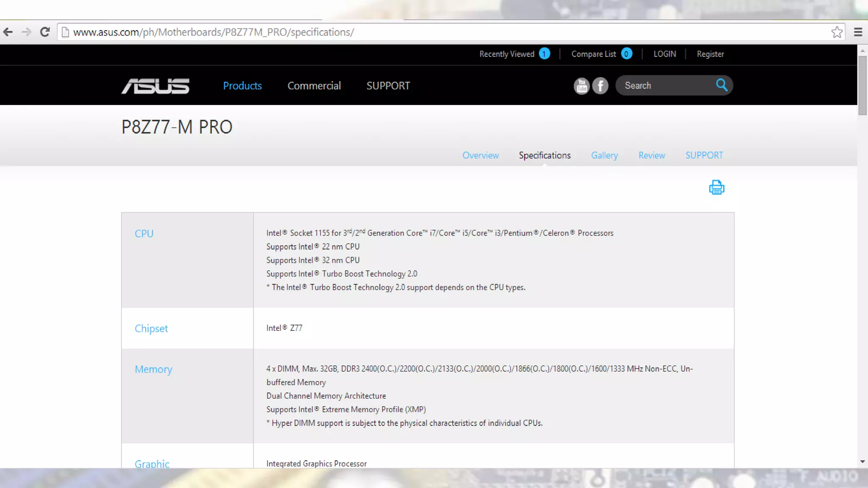868x488 pixels.
Task: Click 'Dual Channel Memory Architecture' text
Action: point(326,396)
